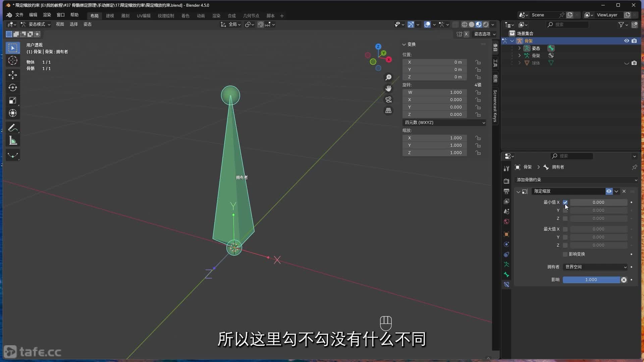Click the 缩放 Y value field

pos(435,145)
